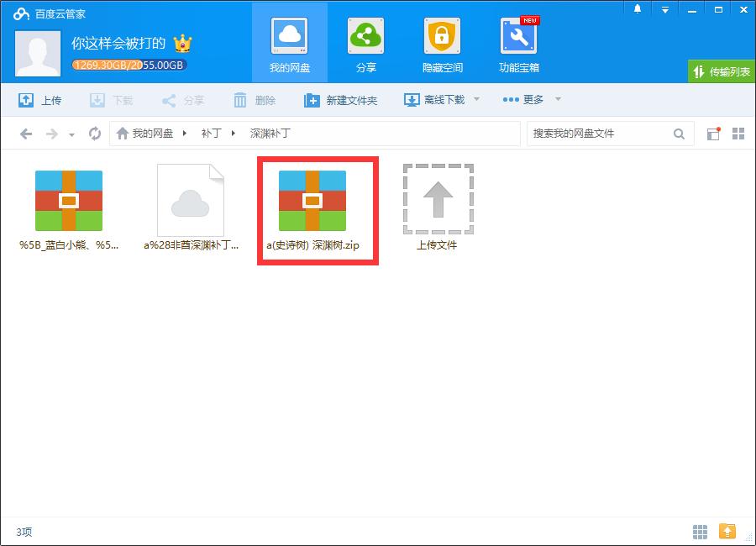Navigate to 我的网盘 in breadcrumb

(x=152, y=133)
